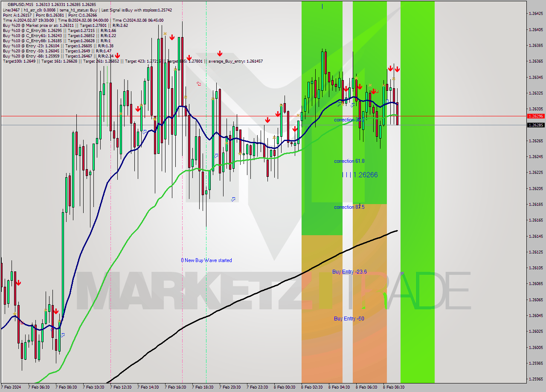
Task: Click the 8 Feb 00:30 time axis label
Action: click(285, 387)
